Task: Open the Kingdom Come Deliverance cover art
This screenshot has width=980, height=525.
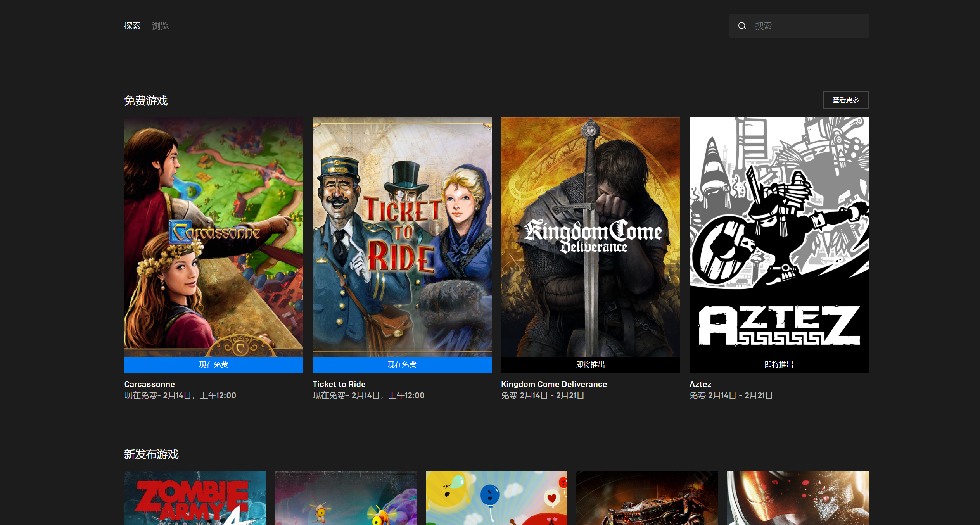Action: [591, 237]
